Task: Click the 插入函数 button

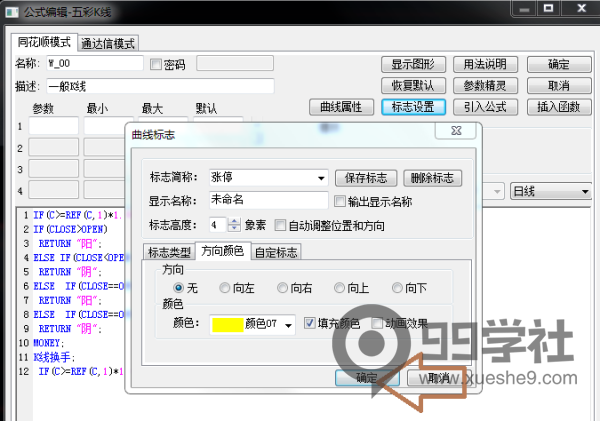Action: [559, 107]
